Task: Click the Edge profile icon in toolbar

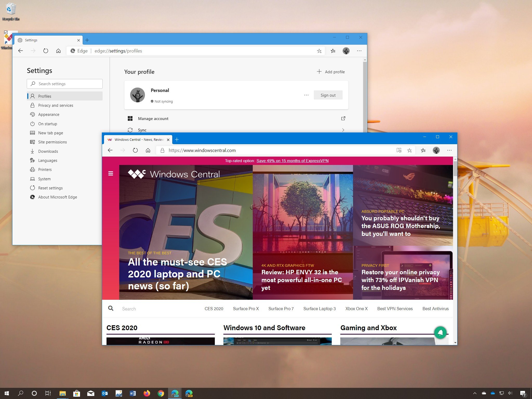Action: coord(345,50)
